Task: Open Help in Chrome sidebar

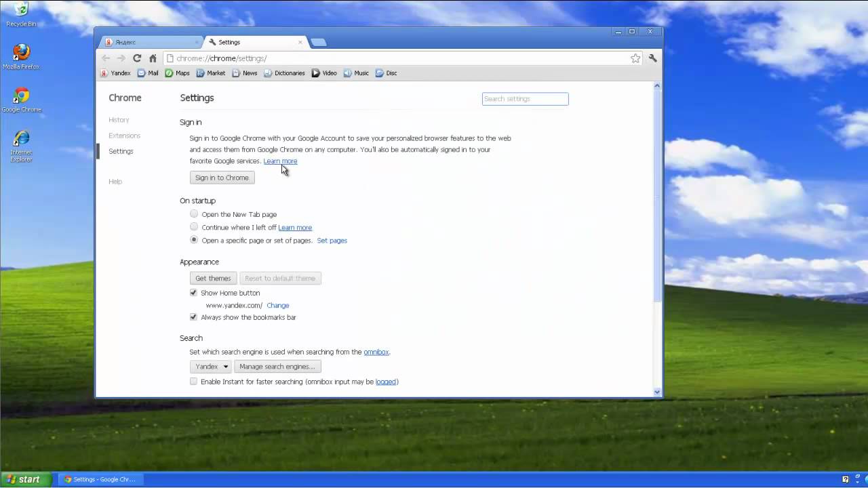Action: (x=115, y=182)
